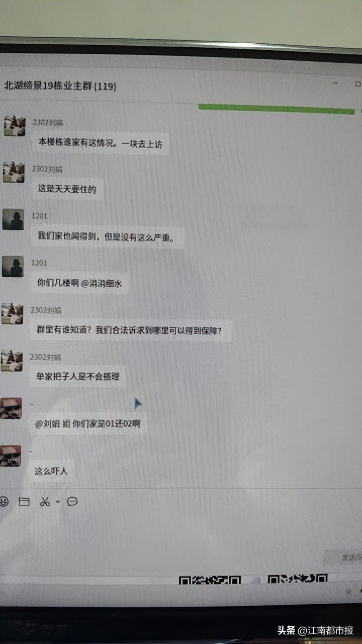Maximize the chat window

click(357, 84)
